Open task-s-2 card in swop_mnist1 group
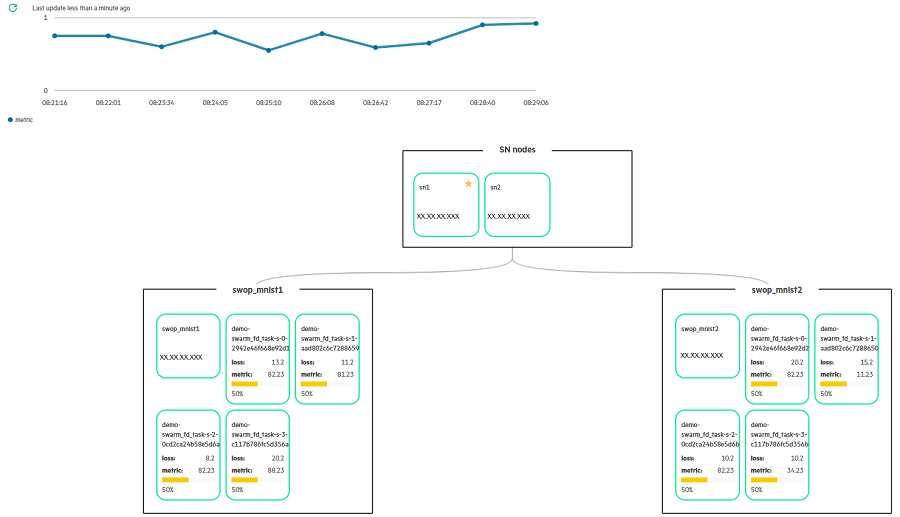 coord(188,455)
